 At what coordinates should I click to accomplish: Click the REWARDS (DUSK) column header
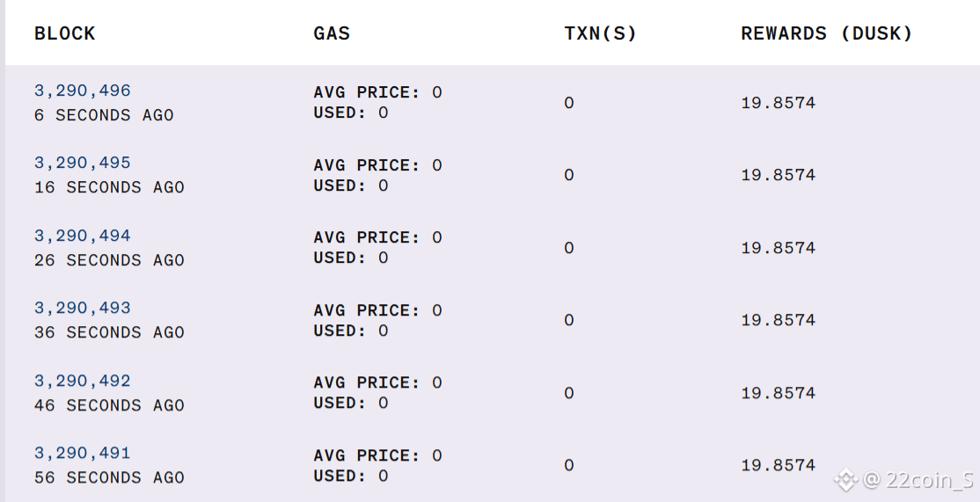827,33
